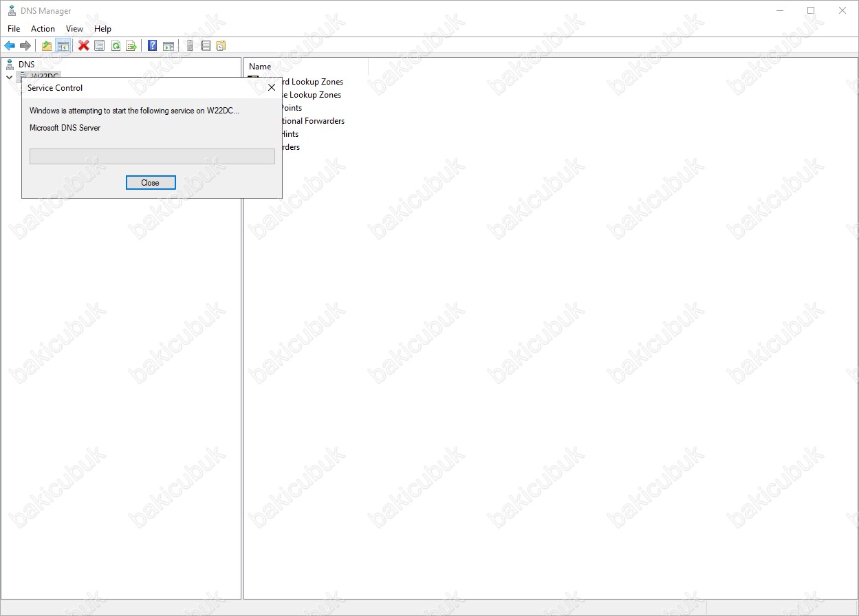Click the lined list document toolbar icon
The image size is (859, 616).
tap(206, 46)
